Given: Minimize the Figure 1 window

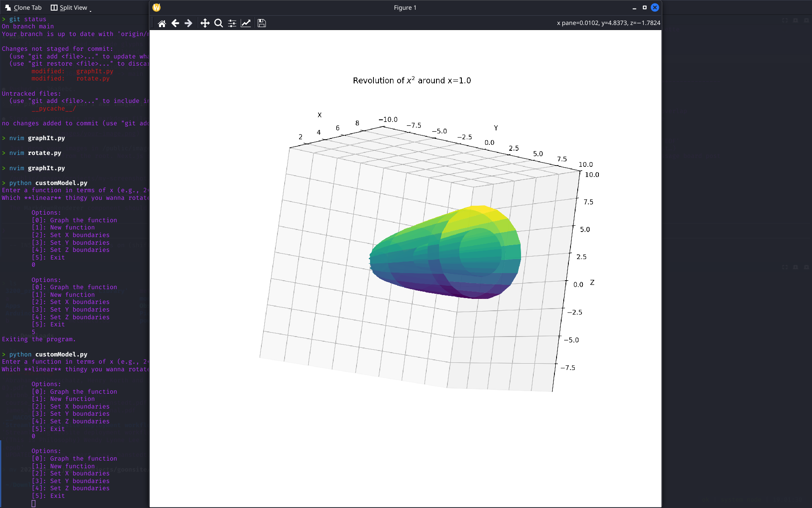Looking at the screenshot, I should click(634, 8).
